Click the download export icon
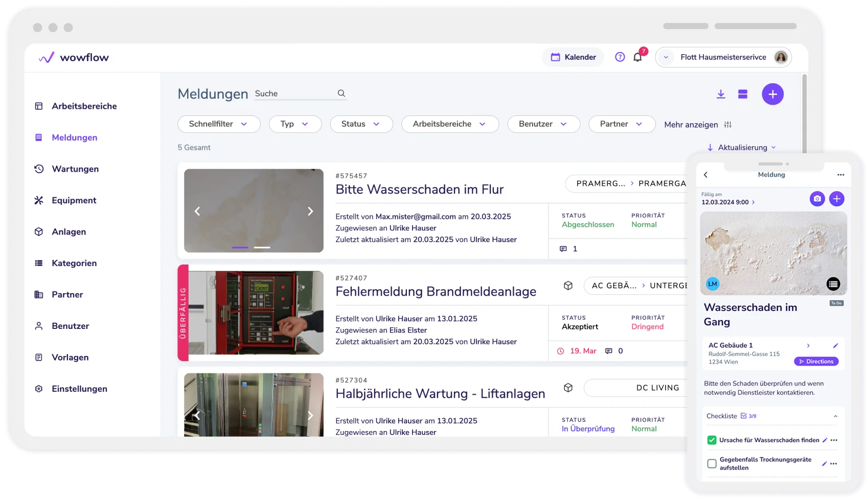The width and height of the screenshot is (868, 499). point(721,94)
